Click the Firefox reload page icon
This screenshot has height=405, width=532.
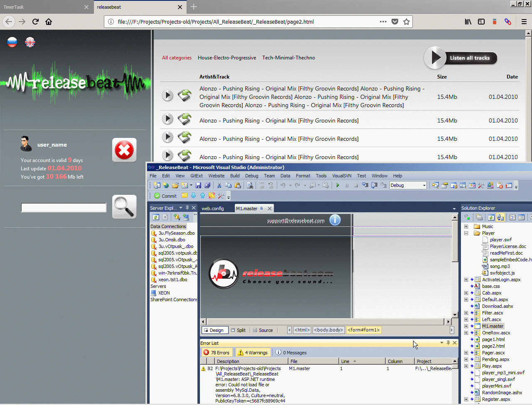(35, 22)
